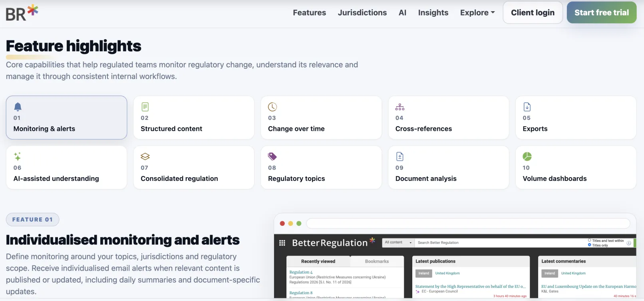
Task: Click the hierarchy icon on Cross-references
Action: (x=400, y=107)
